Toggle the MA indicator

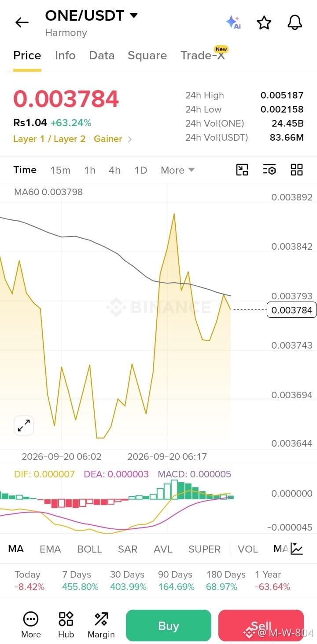click(16, 549)
